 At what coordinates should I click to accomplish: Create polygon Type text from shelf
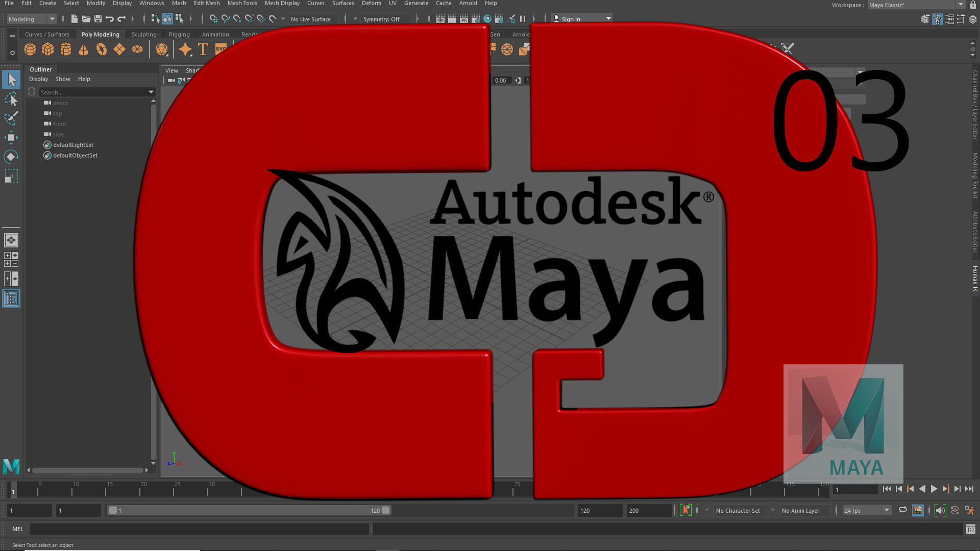pyautogui.click(x=203, y=49)
